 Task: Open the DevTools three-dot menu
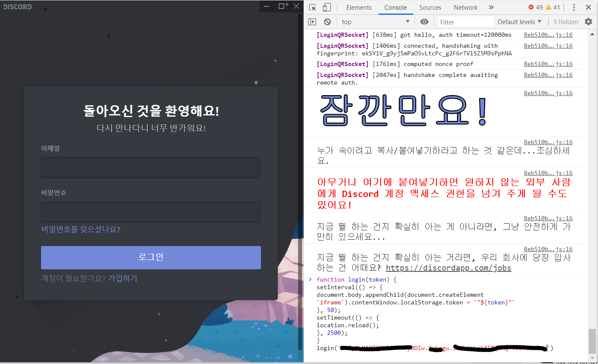tap(574, 7)
